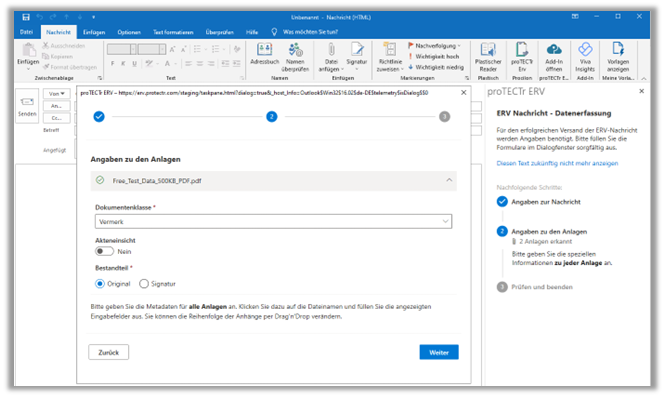The height and width of the screenshot is (397, 665).
Task: Open the Datei tab
Action: 26,32
